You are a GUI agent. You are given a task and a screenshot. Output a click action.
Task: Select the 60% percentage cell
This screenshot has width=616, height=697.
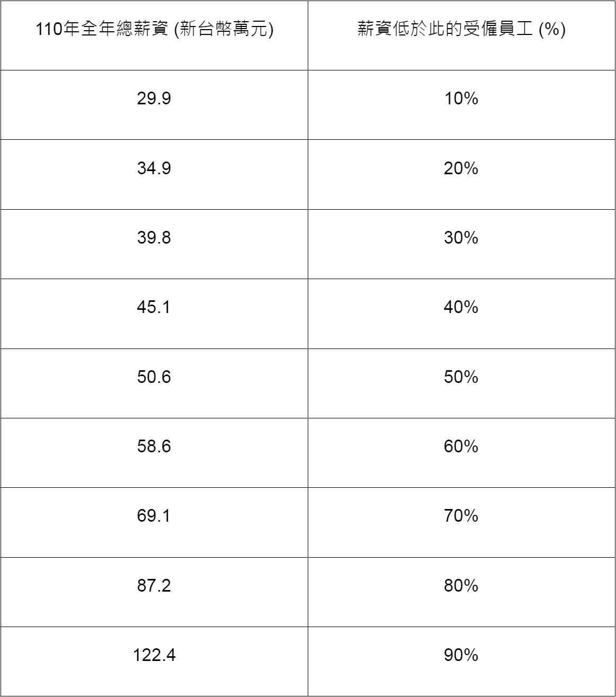pos(461,453)
